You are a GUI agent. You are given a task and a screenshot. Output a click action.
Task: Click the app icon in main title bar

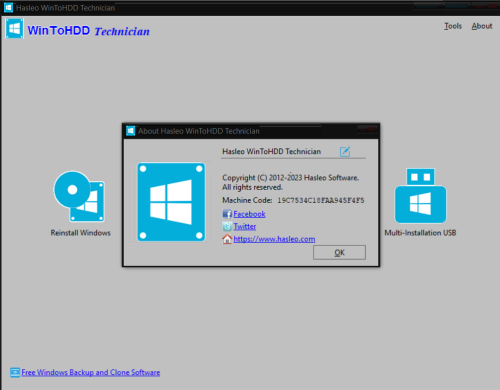8,7
